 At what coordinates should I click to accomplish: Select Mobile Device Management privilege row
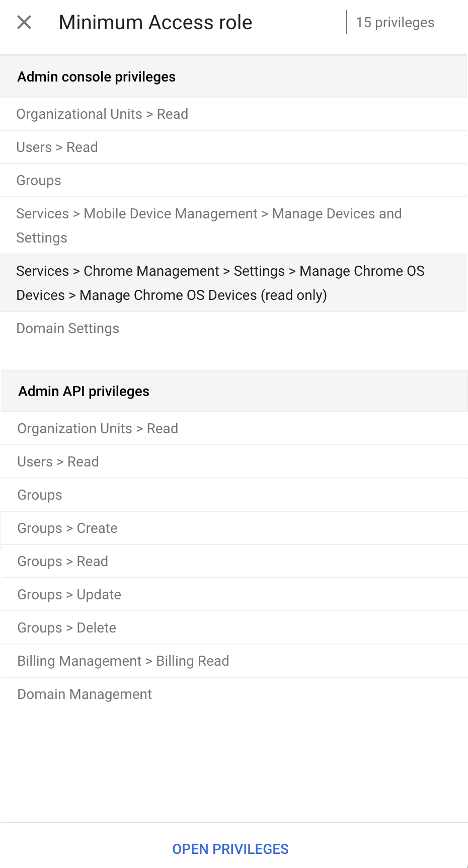(209, 225)
